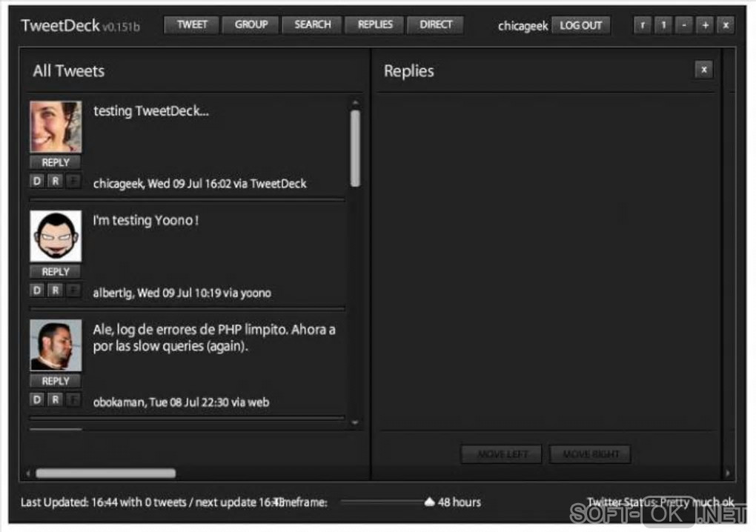This screenshot has height=532, width=756.
Task: Click the right arrow of horizontal scrollbar
Action: (x=728, y=473)
